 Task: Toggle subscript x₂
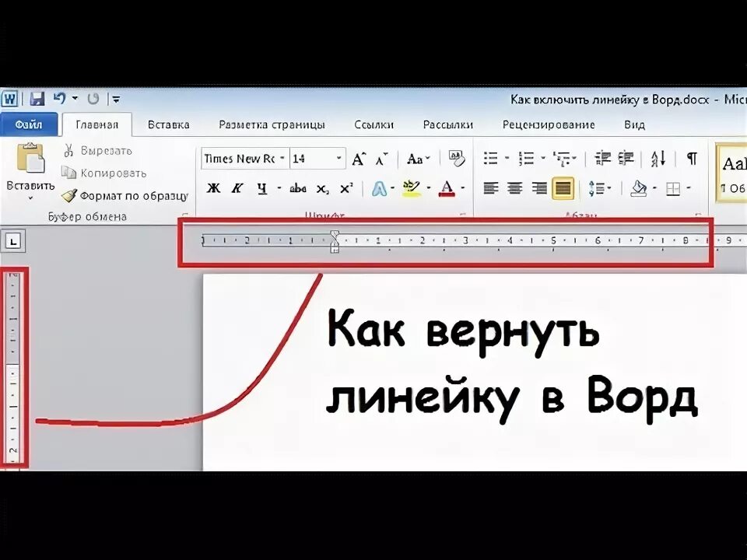point(322,189)
